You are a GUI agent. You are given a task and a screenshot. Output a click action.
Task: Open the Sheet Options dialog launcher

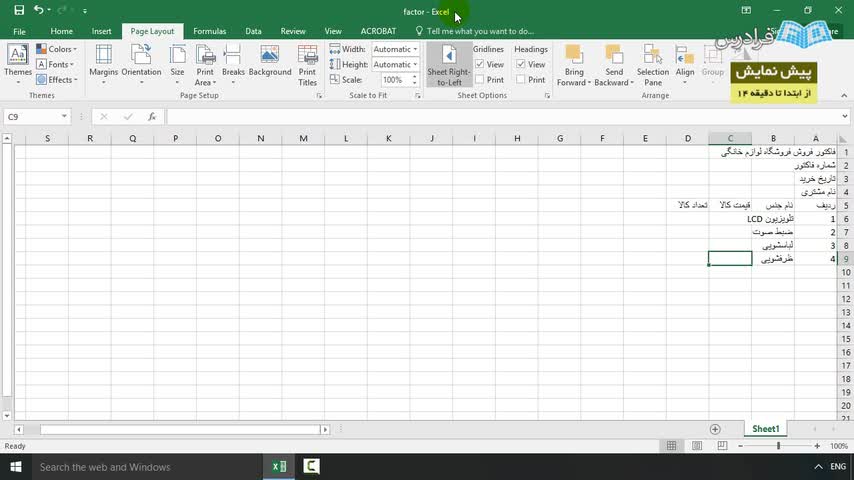[x=547, y=96]
